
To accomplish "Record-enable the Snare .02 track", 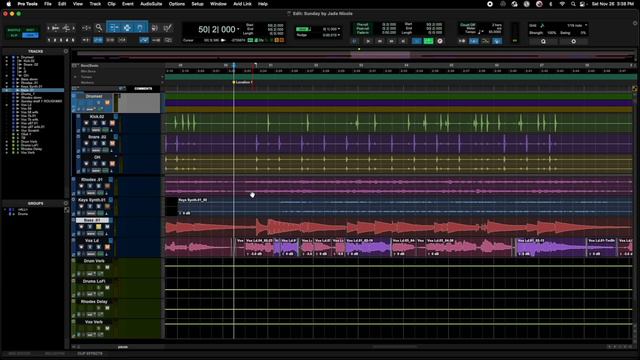I will pyautogui.click(x=86, y=143).
